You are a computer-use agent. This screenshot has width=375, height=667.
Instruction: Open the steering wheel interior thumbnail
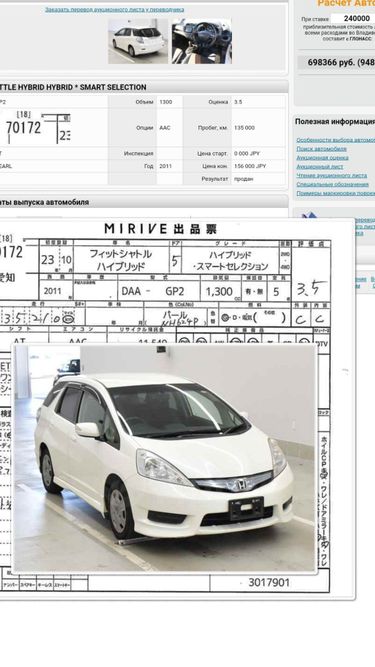[202, 41]
